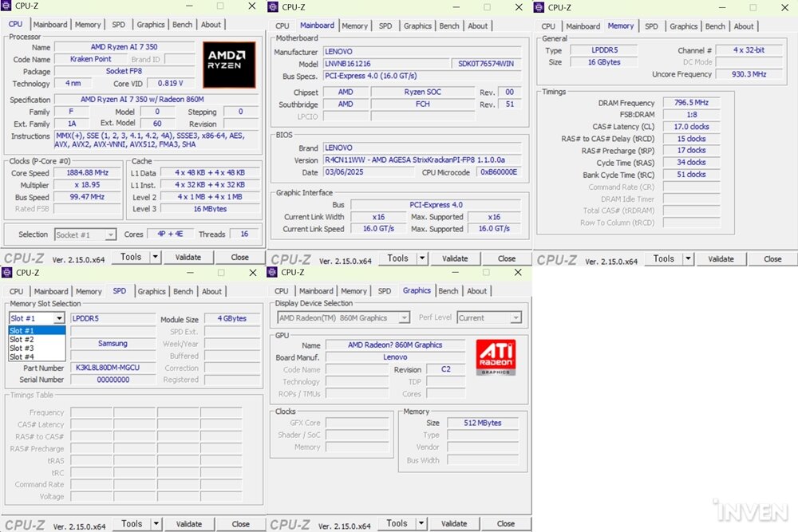Choose Slot #1 in the open slot list
The height and width of the screenshot is (532, 798).
click(38, 330)
